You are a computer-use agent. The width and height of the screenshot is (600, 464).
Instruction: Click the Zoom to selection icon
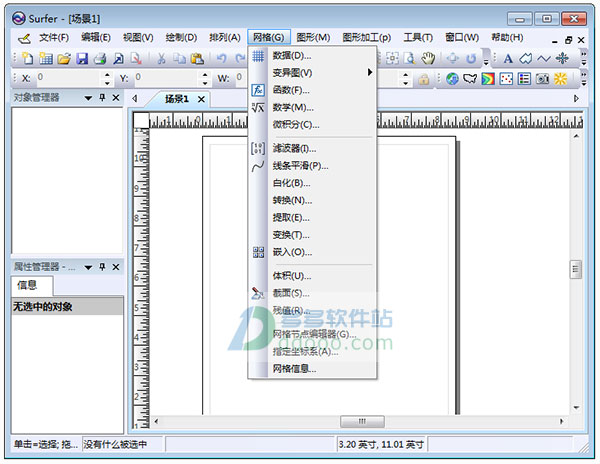[392, 59]
